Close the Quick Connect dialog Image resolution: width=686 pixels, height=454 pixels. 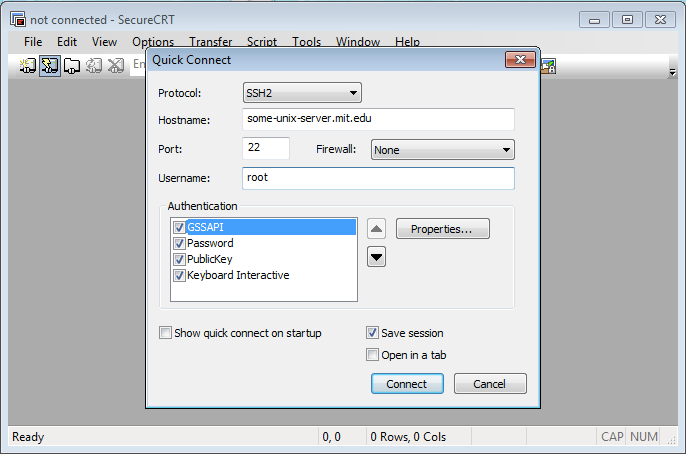520,59
